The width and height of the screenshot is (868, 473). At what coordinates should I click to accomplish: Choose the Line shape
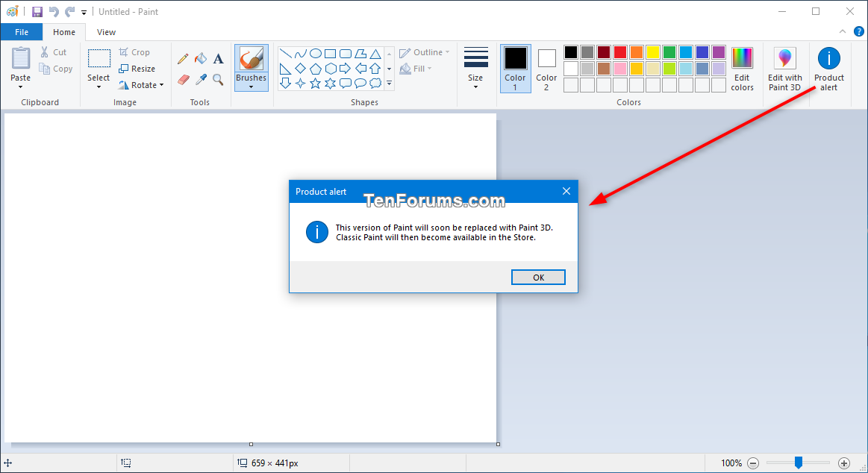(286, 54)
